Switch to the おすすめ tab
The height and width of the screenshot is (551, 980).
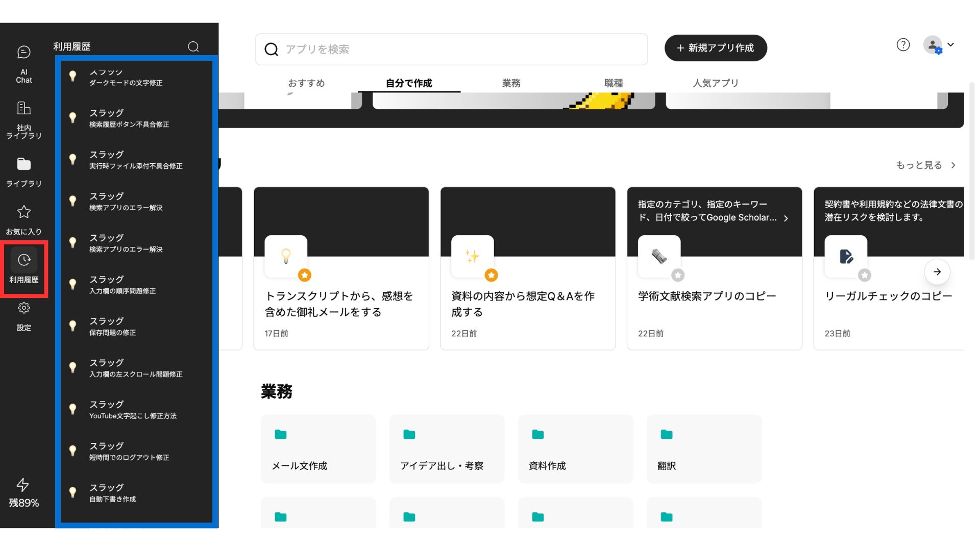click(306, 83)
